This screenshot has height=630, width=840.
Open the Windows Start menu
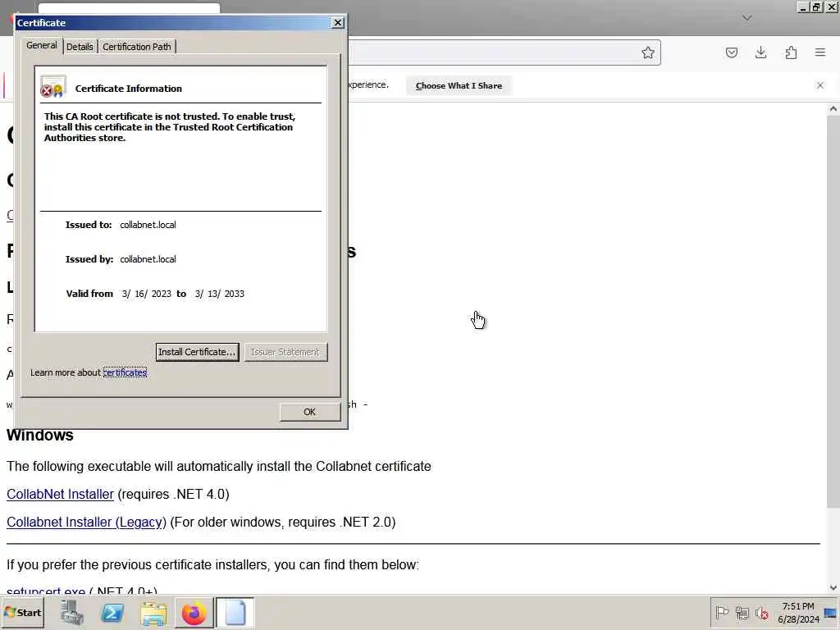[x=22, y=612]
